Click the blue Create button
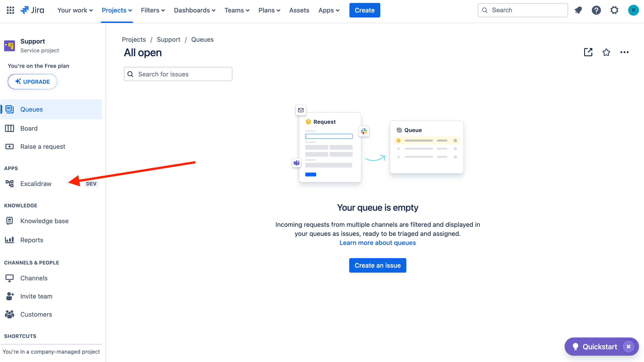644x362 pixels. (364, 10)
